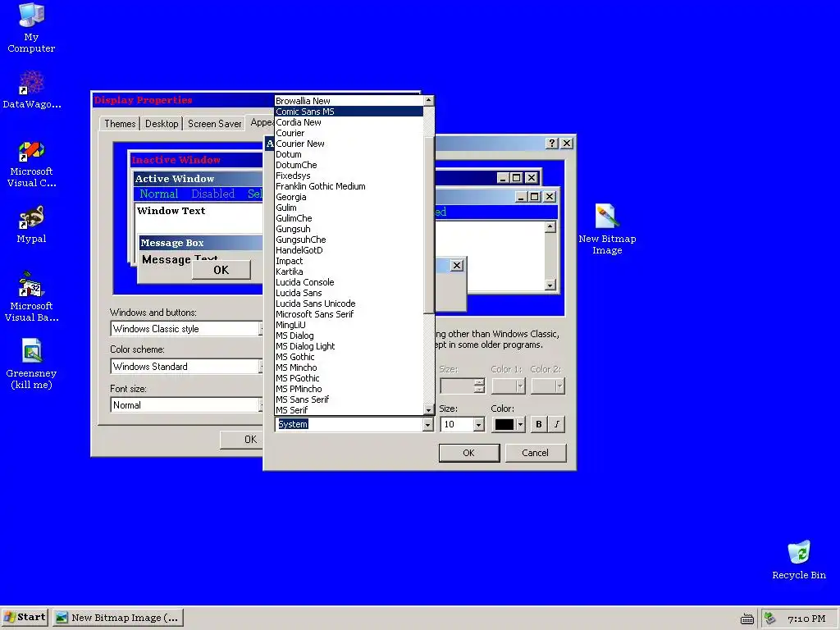The image size is (840, 630).
Task: Click the System font name input field
Action: 349,424
